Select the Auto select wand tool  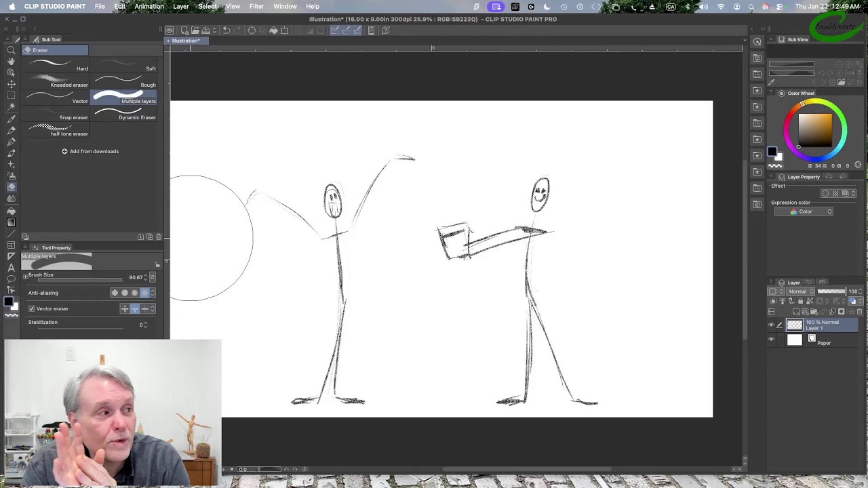11,107
